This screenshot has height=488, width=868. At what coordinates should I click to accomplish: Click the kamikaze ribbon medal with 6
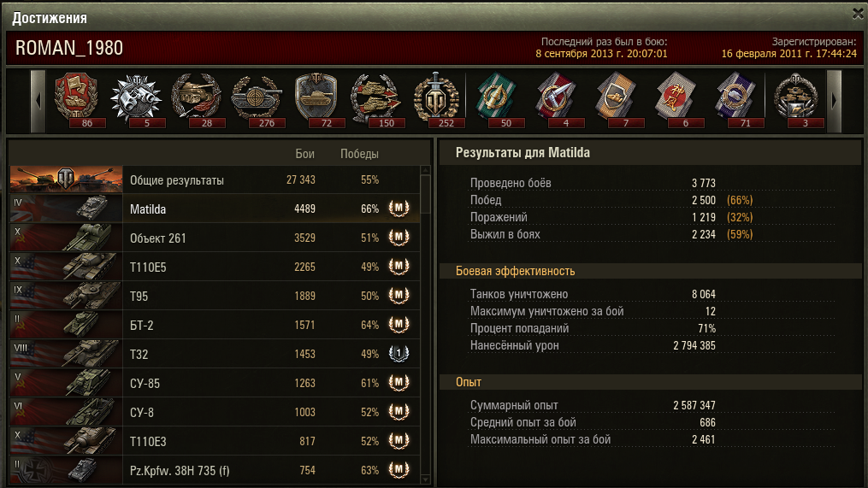click(676, 100)
